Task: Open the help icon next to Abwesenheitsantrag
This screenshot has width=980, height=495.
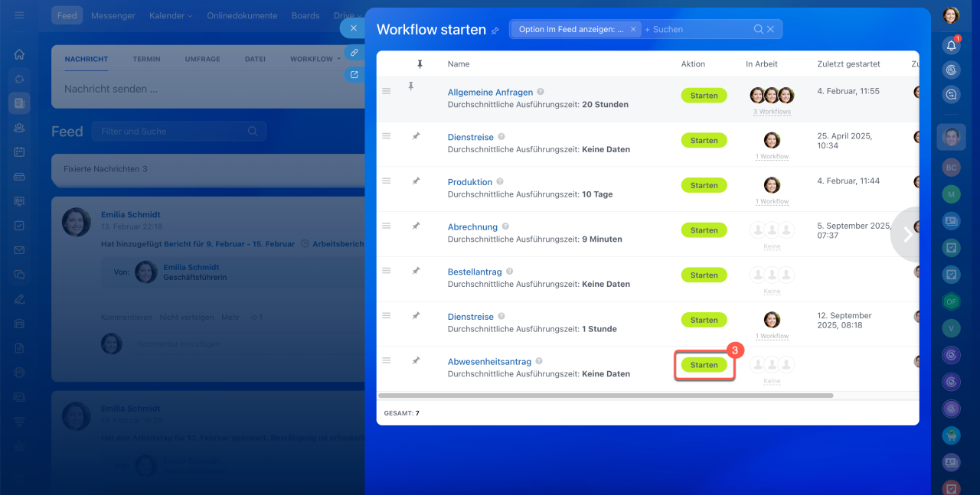Action: pyautogui.click(x=539, y=361)
